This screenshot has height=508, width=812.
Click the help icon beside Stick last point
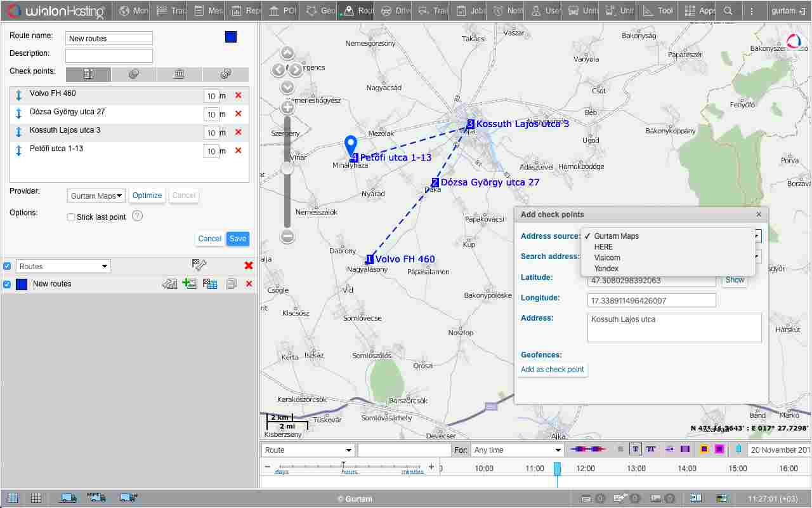pyautogui.click(x=137, y=216)
